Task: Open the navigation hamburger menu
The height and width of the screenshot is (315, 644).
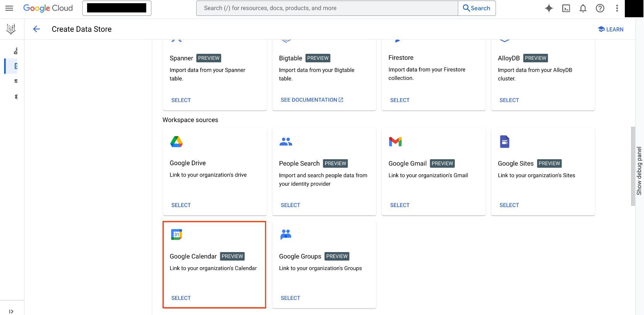Action: click(x=9, y=8)
